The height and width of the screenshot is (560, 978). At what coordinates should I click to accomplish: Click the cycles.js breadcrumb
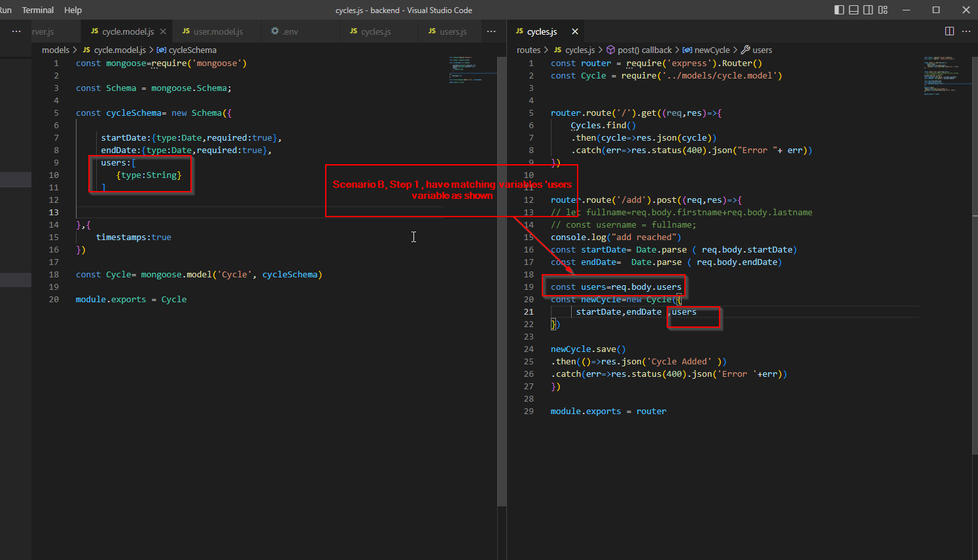(x=580, y=50)
